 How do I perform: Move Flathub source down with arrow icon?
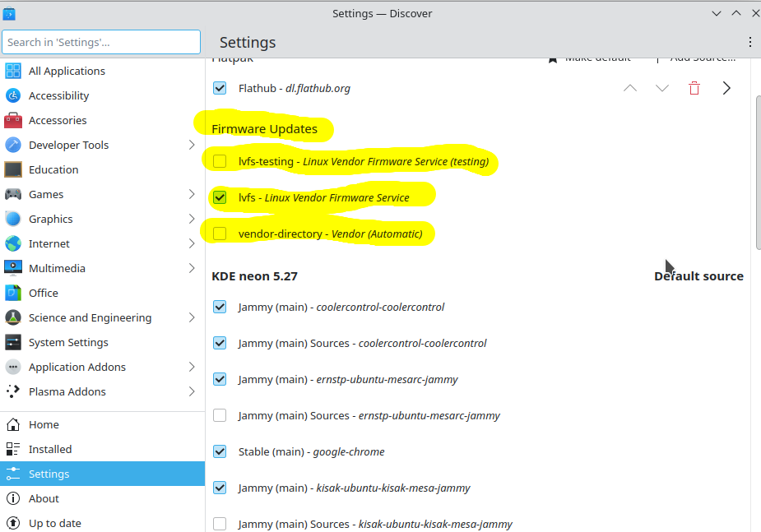662,88
